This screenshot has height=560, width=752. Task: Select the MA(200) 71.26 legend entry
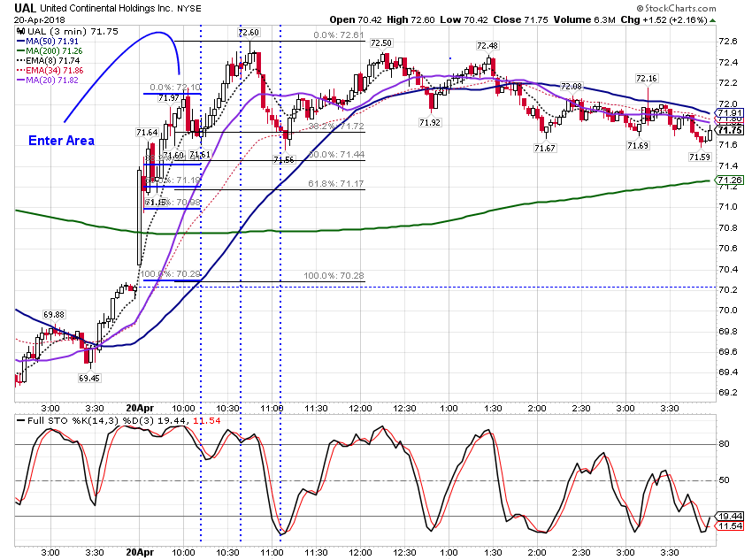click(x=50, y=50)
